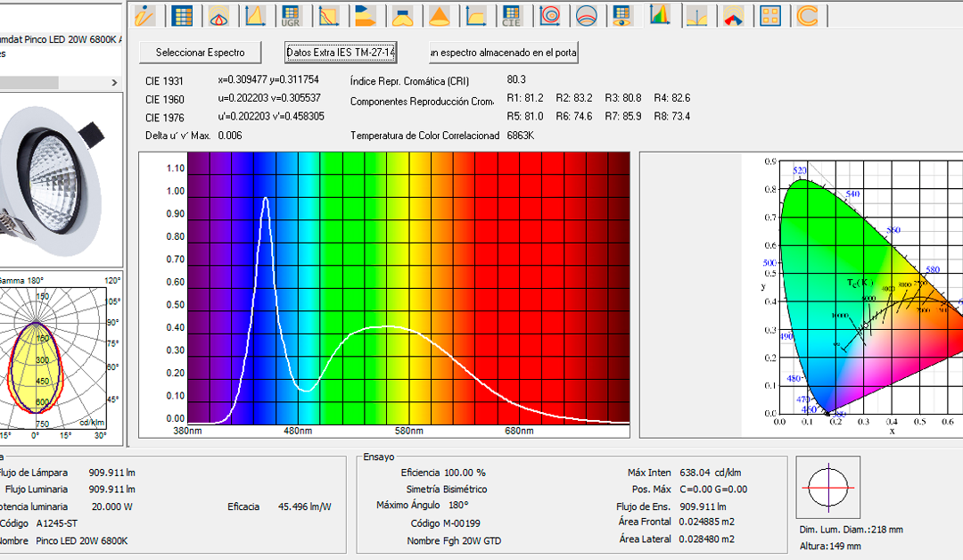Select the four-squares grid tab icon
The width and height of the screenshot is (963, 560).
click(770, 15)
